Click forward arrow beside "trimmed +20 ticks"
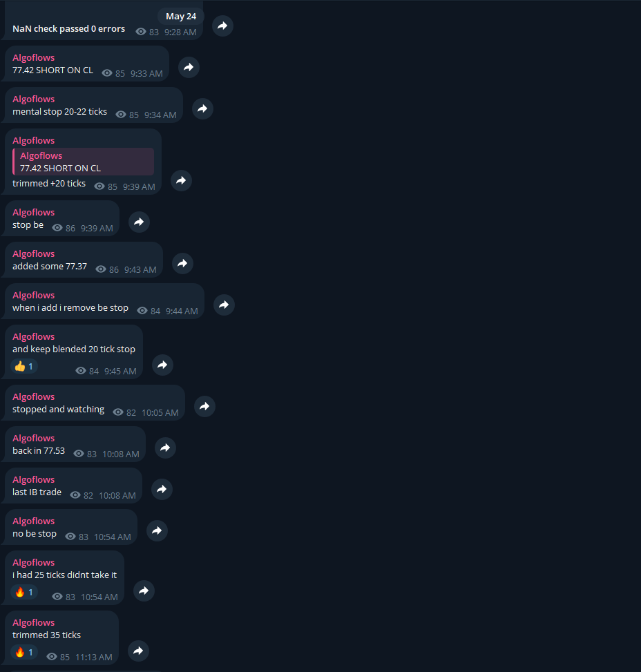This screenshot has height=672, width=641. click(x=181, y=180)
